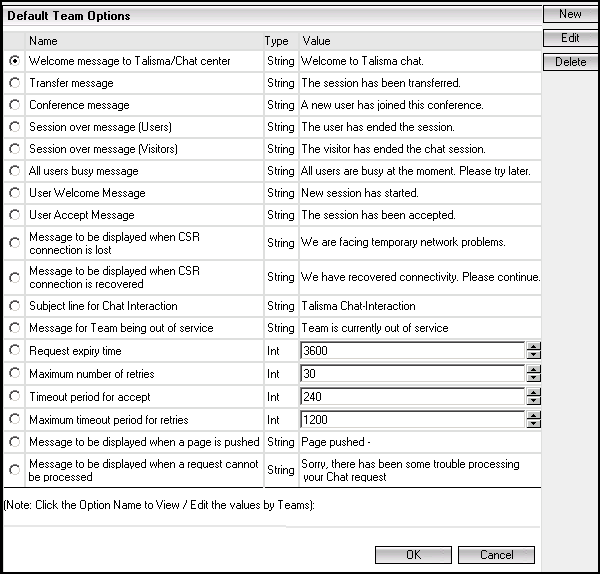Click value 'We are facing temporary network problems.'

click(403, 242)
